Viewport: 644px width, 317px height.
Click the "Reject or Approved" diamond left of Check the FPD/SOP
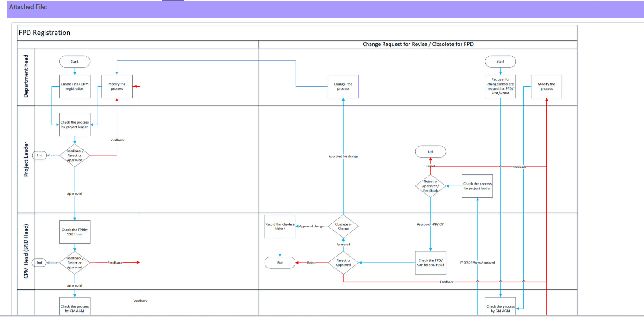click(x=343, y=263)
